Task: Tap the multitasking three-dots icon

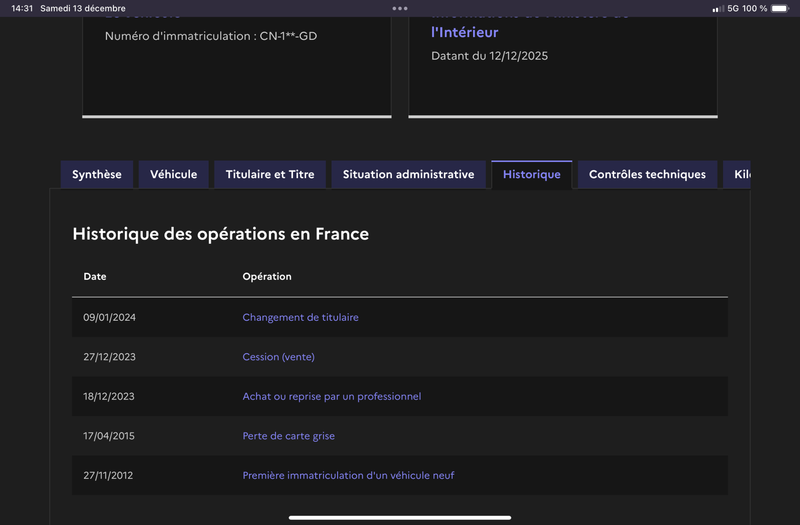Action: 400,8
